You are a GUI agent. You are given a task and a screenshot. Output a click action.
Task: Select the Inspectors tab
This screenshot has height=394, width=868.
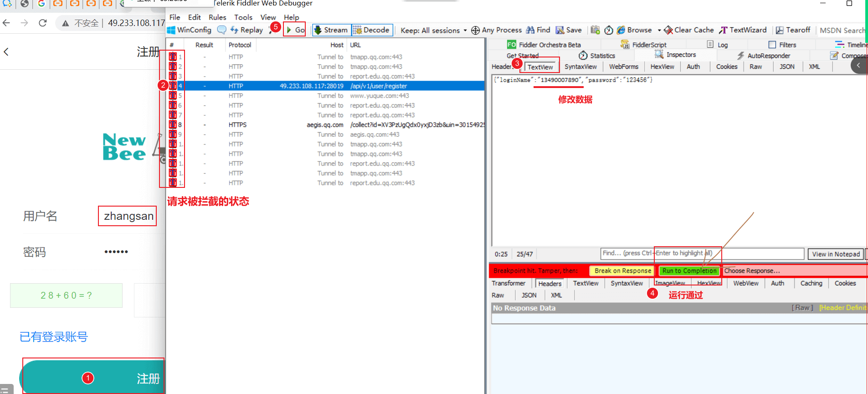pos(675,55)
